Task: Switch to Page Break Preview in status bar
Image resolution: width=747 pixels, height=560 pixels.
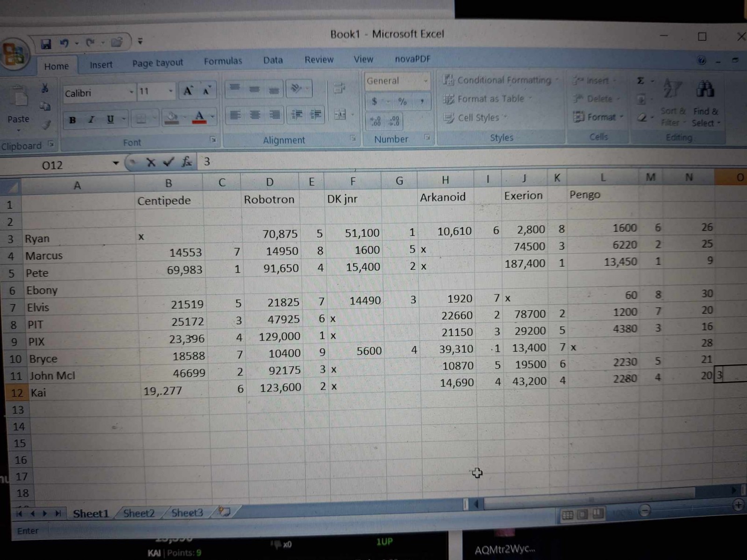Action: click(598, 514)
